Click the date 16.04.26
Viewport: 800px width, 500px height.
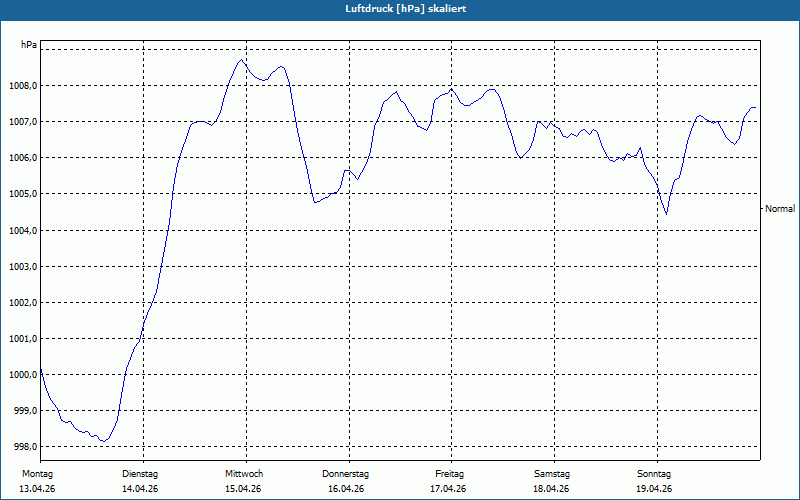click(346, 489)
